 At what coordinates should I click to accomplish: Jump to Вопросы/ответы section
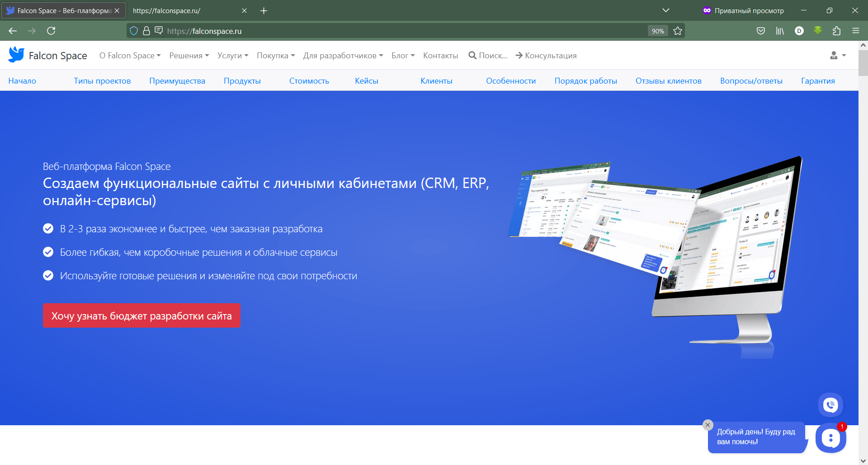coord(751,81)
